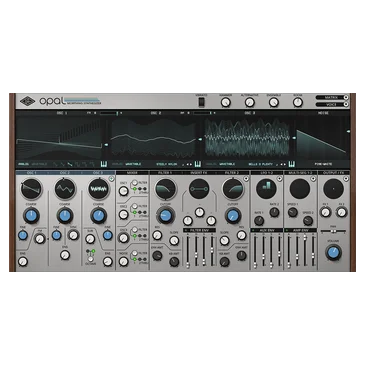The height and width of the screenshot is (365, 365).
Task: Select next wavetable arrow for OSC 2
Action: 191,164
